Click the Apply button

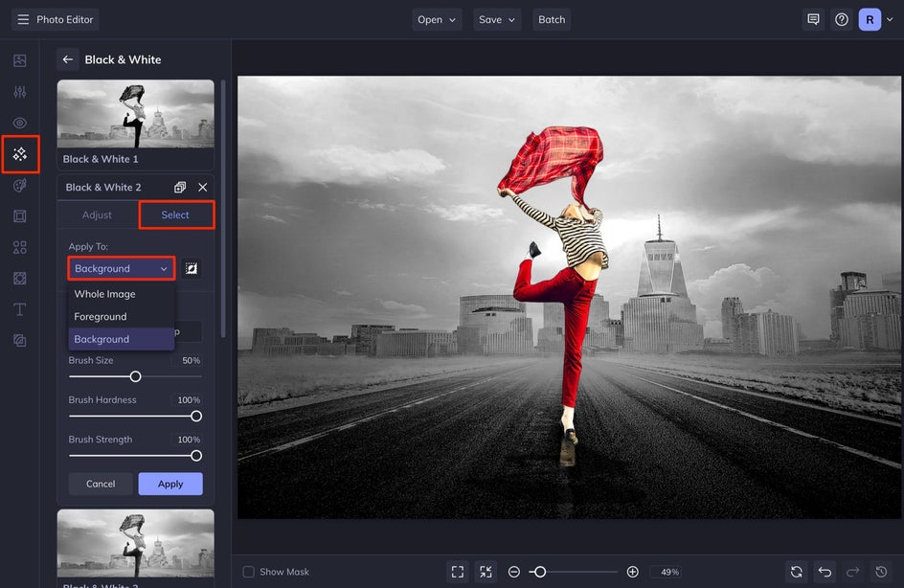(170, 485)
